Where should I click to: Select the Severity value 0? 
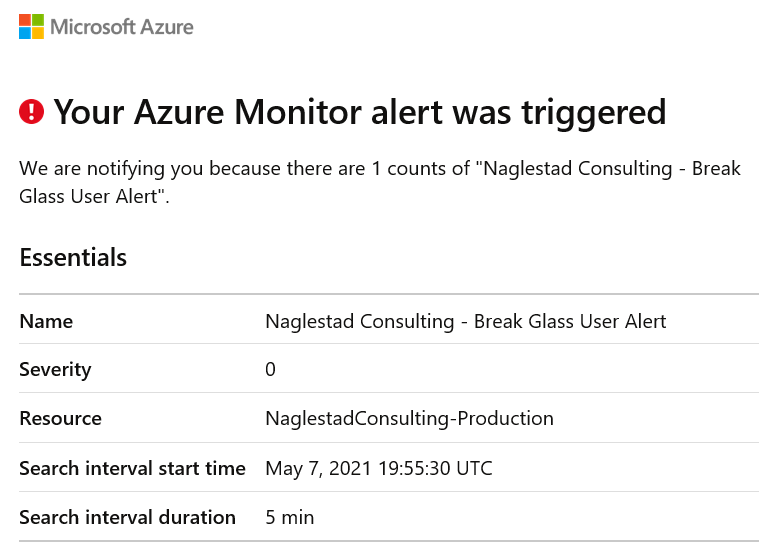[270, 369]
